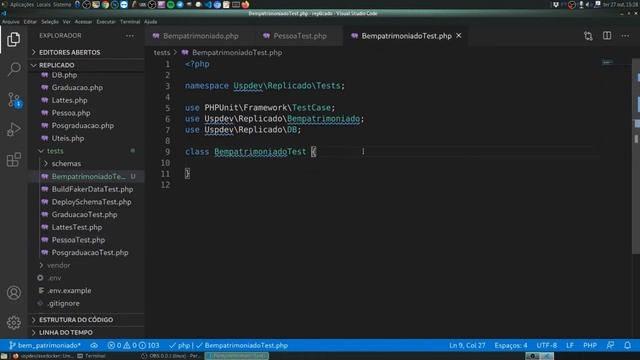Open the Arquivo menu

[11, 22]
